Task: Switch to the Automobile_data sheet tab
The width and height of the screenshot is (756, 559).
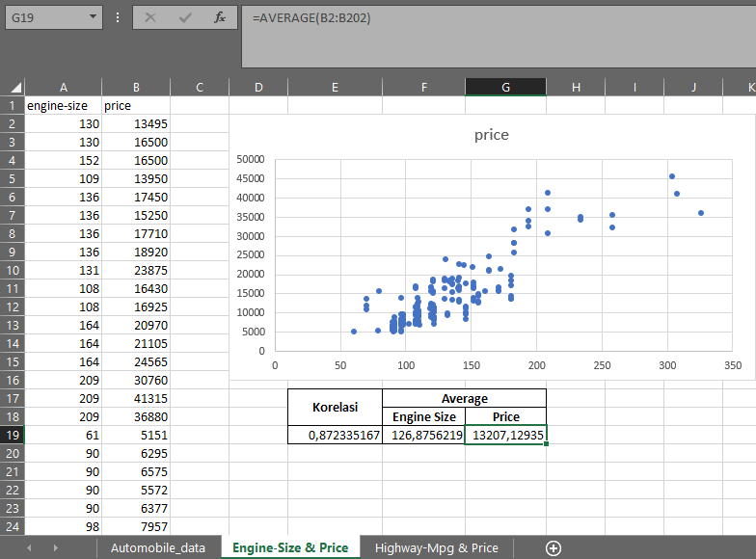Action: (158, 547)
